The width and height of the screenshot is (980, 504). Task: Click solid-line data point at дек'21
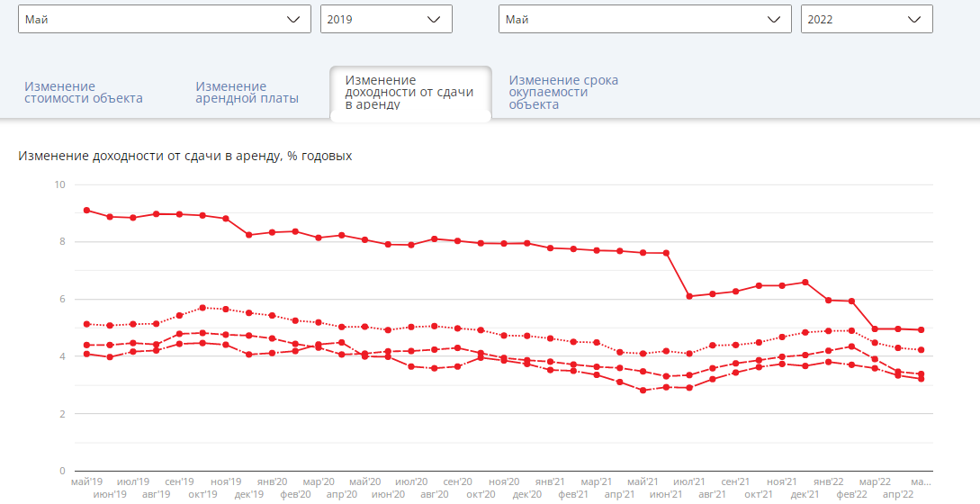[x=805, y=283]
